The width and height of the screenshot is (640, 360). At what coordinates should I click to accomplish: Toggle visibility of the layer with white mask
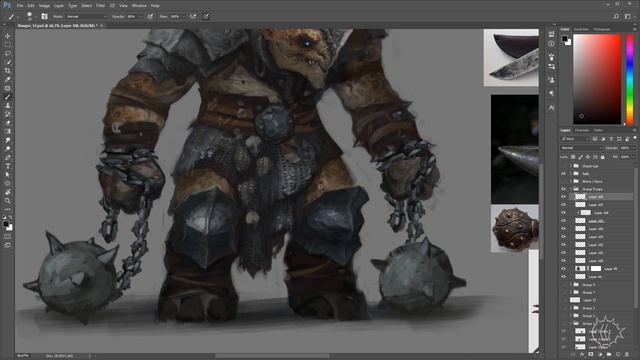tap(563, 269)
